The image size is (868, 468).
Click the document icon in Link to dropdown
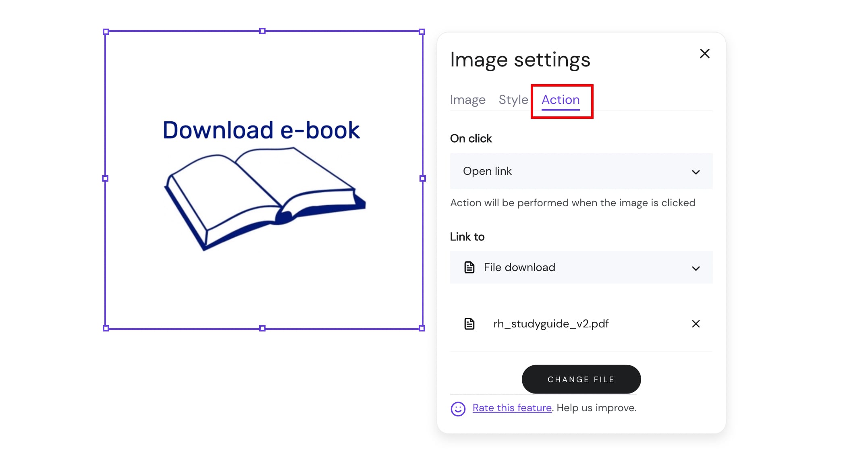coord(469,267)
